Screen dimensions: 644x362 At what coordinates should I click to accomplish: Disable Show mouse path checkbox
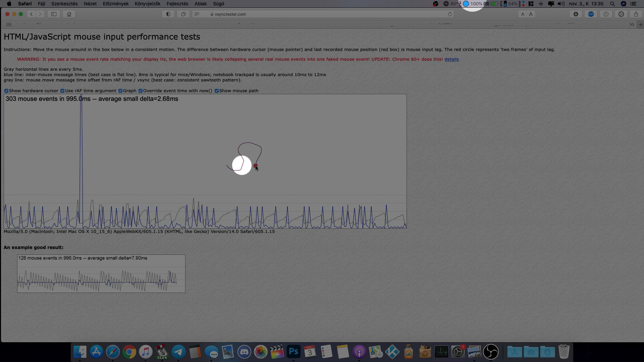[217, 91]
